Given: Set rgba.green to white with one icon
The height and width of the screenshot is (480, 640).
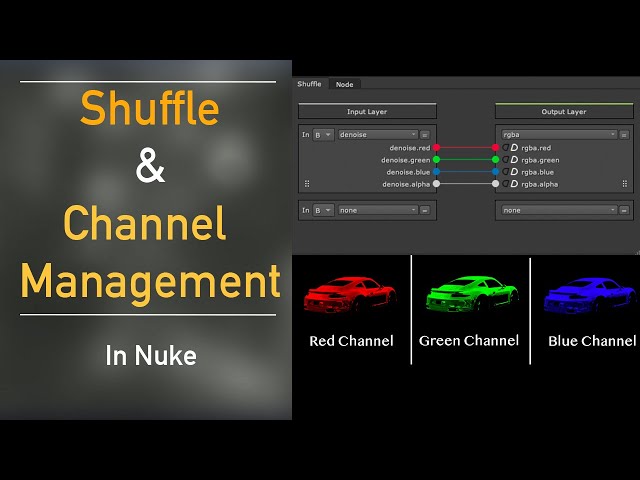Looking at the screenshot, I should tap(514, 160).
